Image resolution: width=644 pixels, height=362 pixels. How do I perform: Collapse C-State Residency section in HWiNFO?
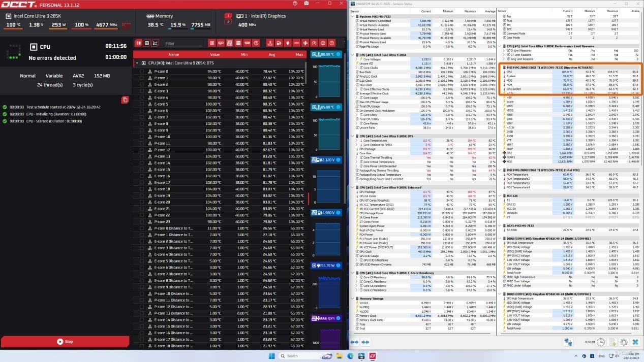[x=353, y=273]
